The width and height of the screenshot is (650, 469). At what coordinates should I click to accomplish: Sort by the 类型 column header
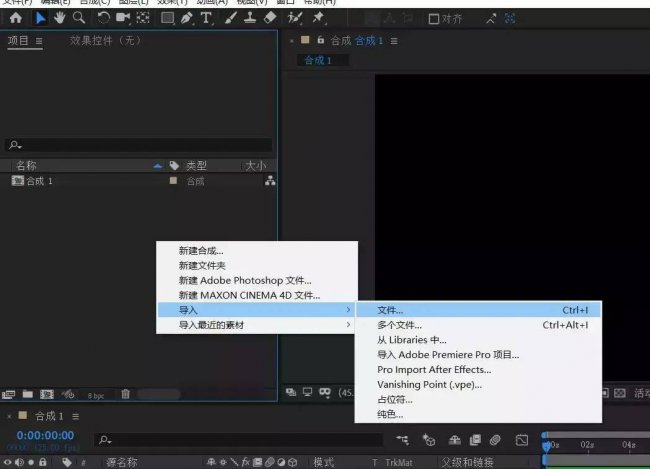point(196,166)
